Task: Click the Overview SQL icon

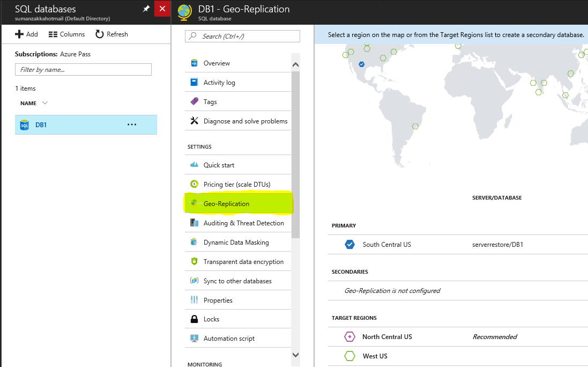Action: pos(194,63)
